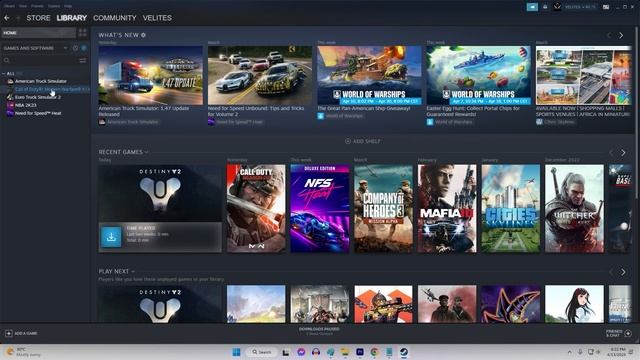Open the Mafia III game cover
This screenshot has height=360, width=640.
click(447, 208)
